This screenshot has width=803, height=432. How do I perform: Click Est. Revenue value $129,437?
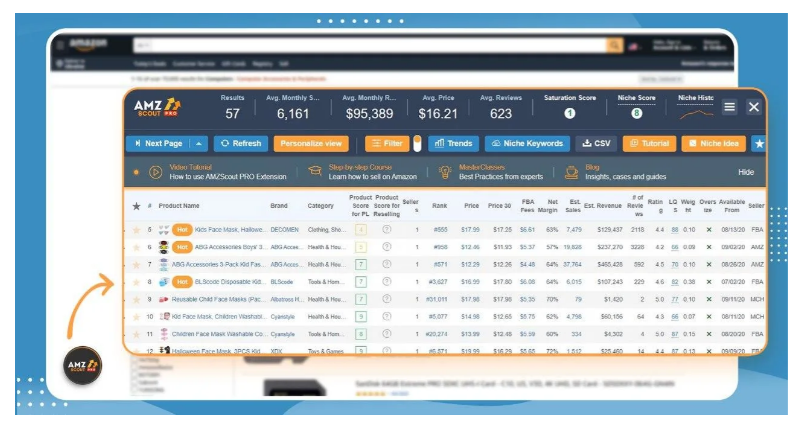tap(609, 230)
